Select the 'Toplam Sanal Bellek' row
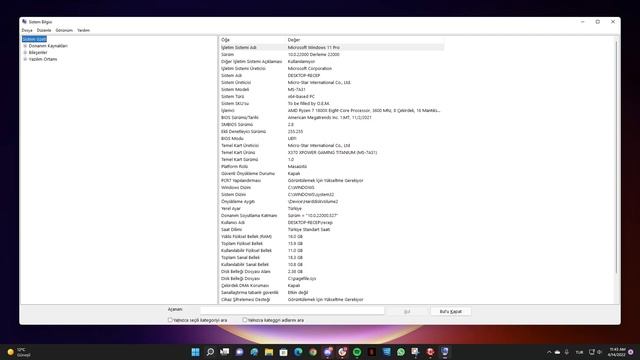 tap(332, 258)
